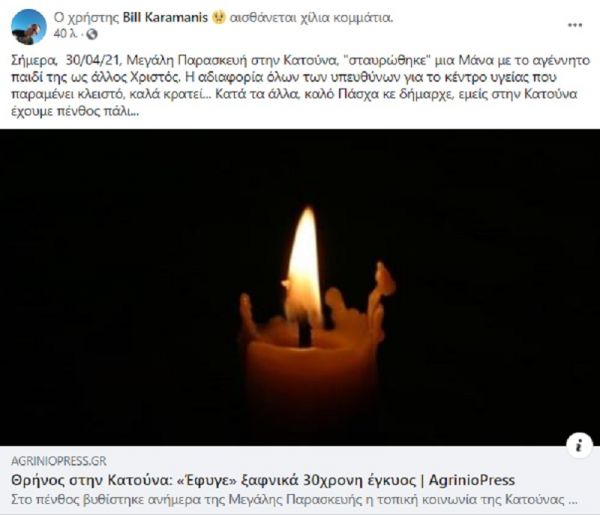The width and height of the screenshot is (600, 515).
Task: Click the info 'i' icon on preview
Action: (579, 445)
